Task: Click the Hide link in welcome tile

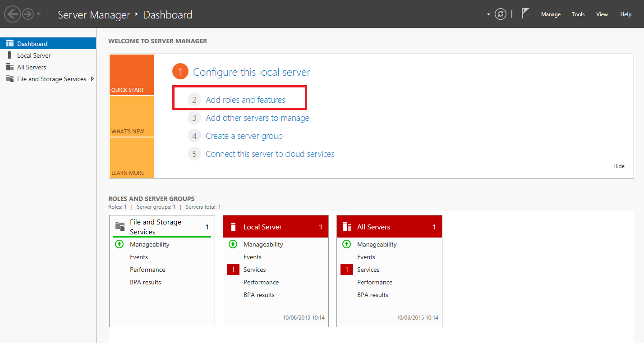Action: click(619, 166)
